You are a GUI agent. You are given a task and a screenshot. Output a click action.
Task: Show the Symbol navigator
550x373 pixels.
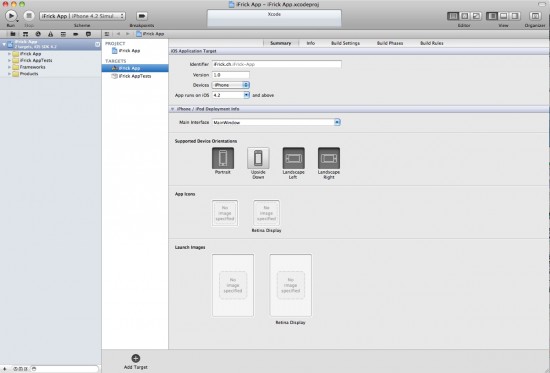(x=26, y=34)
